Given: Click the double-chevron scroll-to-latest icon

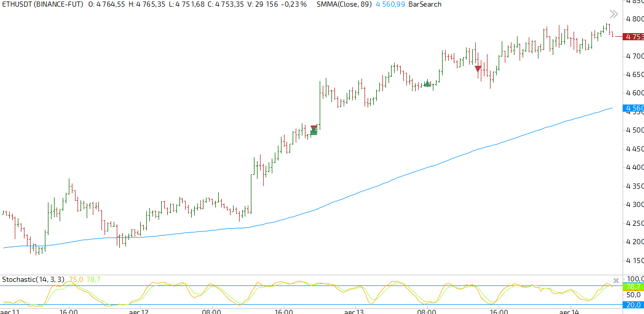Looking at the screenshot, I should click(x=613, y=14).
